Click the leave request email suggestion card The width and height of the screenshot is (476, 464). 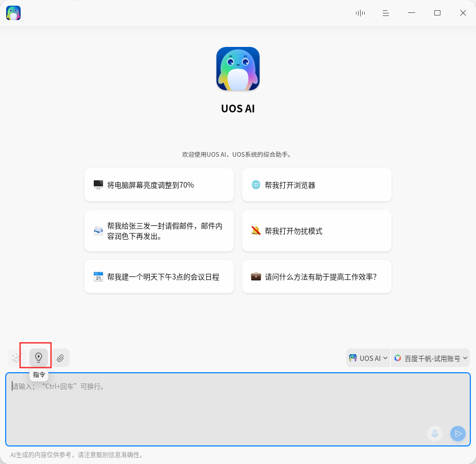click(x=159, y=231)
